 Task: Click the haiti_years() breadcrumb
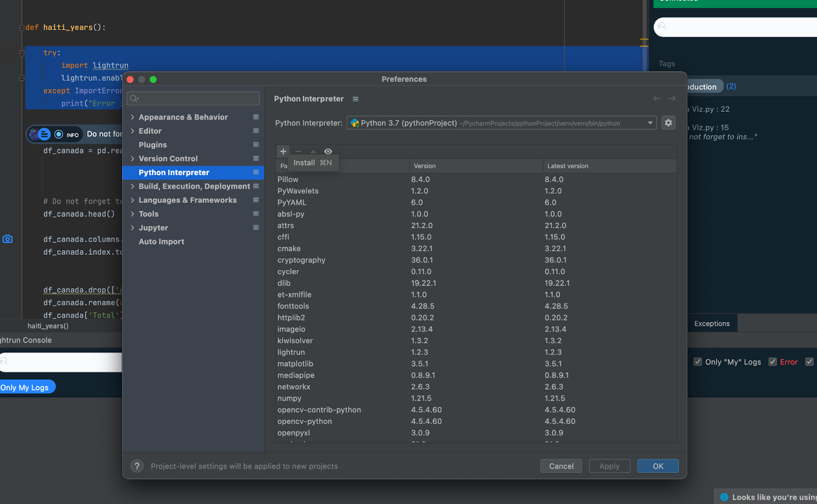48,326
